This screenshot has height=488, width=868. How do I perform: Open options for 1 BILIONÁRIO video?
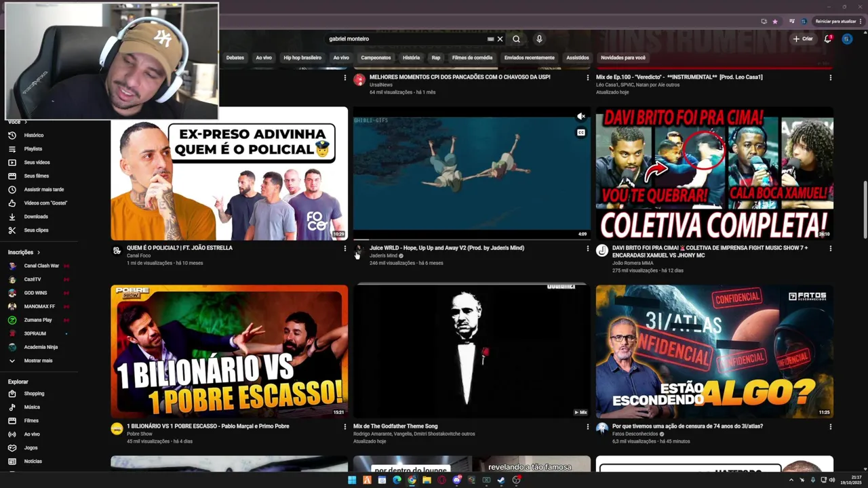(x=344, y=427)
